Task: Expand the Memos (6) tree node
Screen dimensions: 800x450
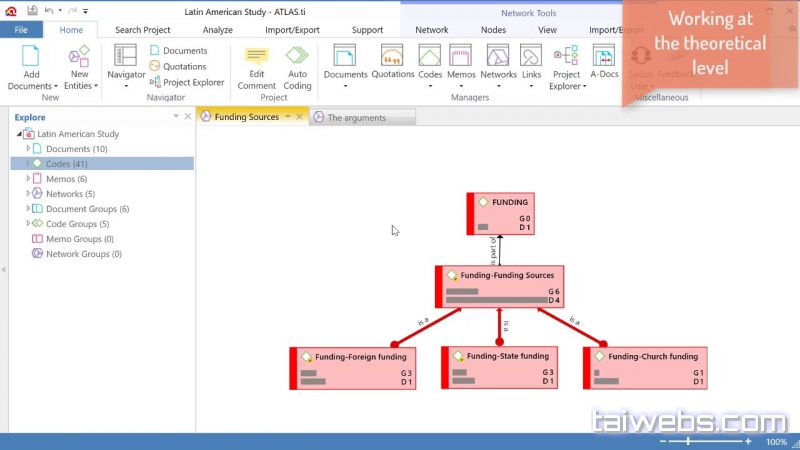Action: [29, 179]
